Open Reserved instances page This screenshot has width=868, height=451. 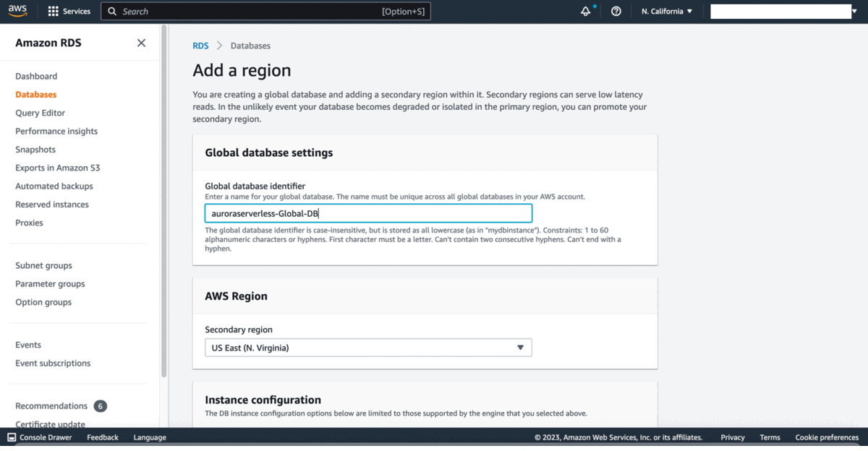pyautogui.click(x=52, y=205)
